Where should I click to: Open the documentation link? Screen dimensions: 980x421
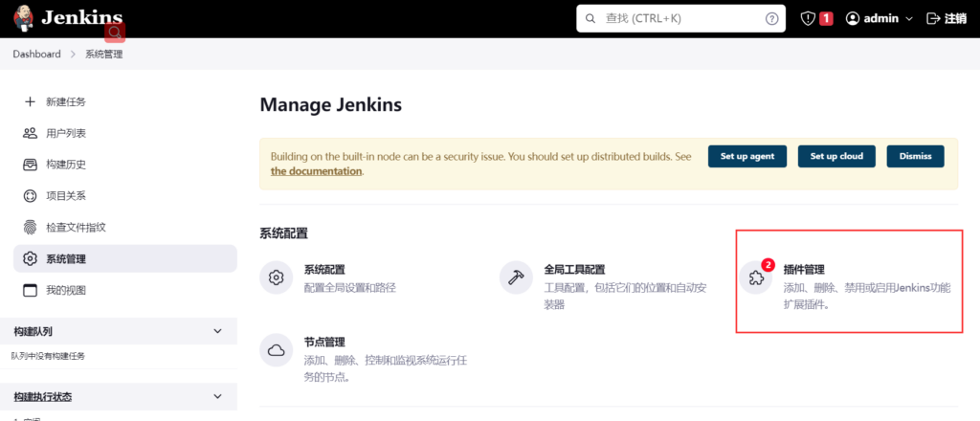click(x=316, y=171)
